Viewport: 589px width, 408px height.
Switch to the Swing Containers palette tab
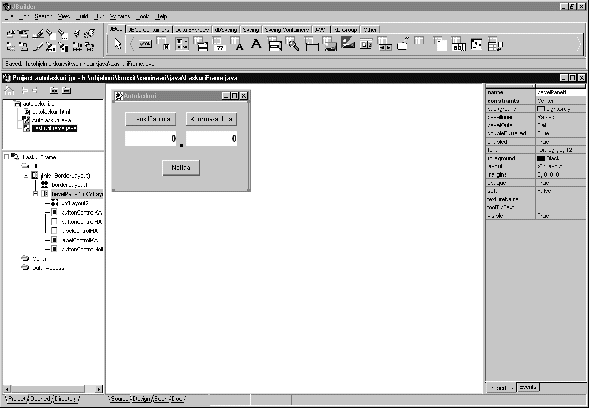coord(287,30)
